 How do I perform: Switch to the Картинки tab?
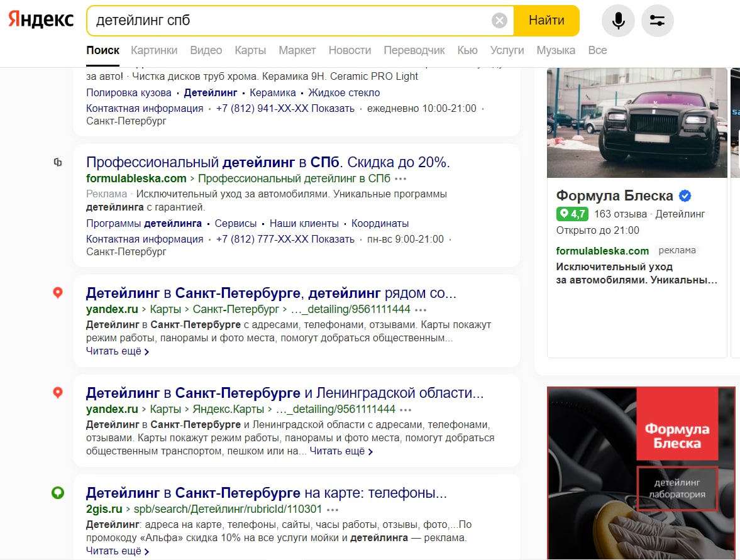(x=154, y=50)
